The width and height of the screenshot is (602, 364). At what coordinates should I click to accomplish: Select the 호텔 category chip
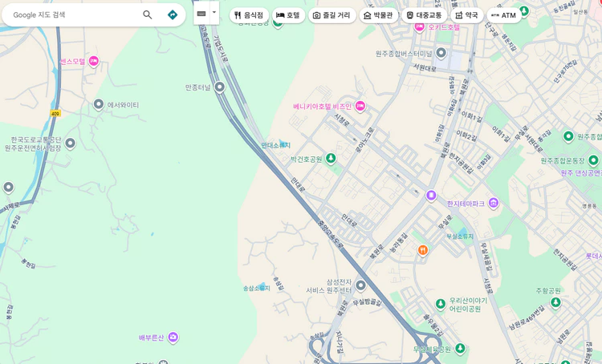288,15
